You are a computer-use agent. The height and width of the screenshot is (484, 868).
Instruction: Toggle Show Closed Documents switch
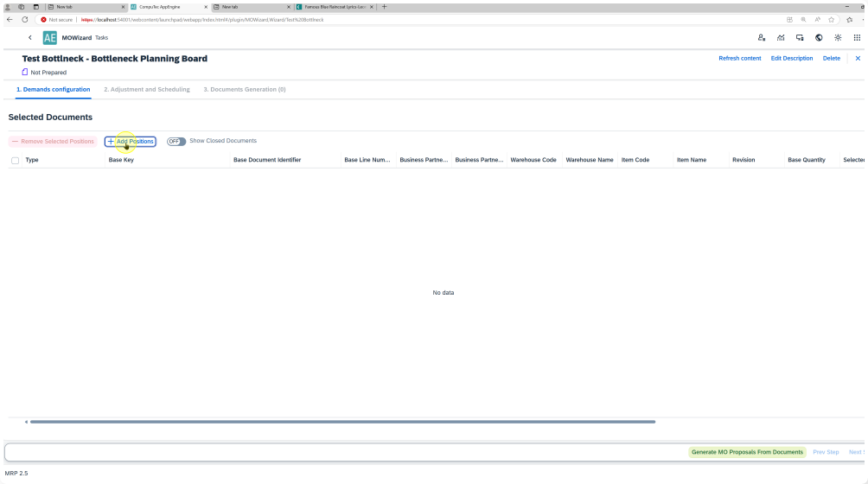coord(176,141)
